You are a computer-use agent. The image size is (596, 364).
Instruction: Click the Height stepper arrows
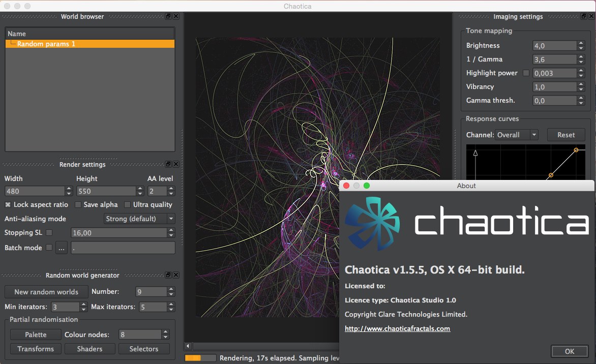[x=140, y=191]
